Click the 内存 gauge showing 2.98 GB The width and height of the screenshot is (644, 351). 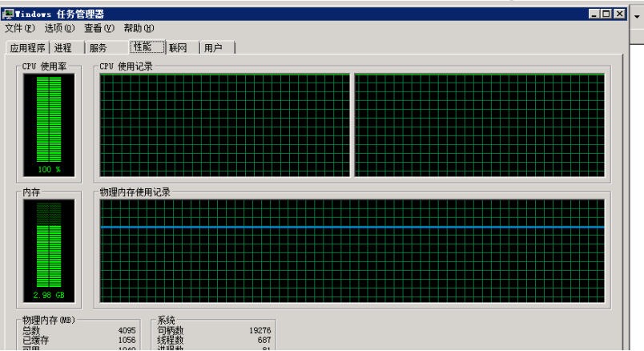tap(49, 251)
